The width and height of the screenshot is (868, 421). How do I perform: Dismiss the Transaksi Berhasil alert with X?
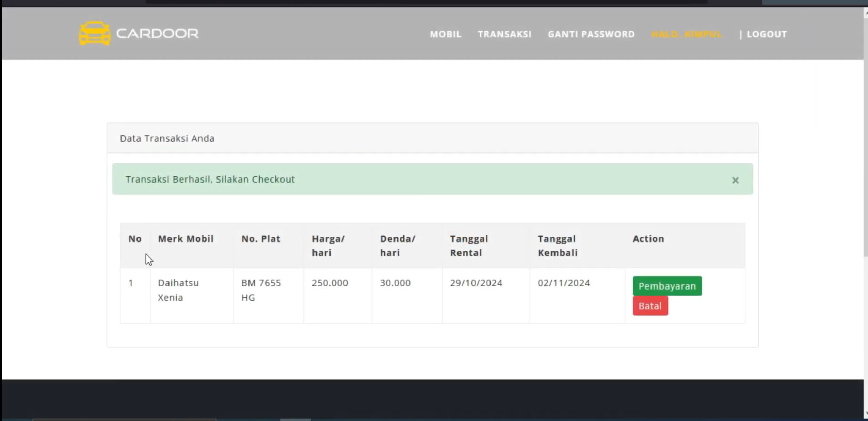point(735,180)
